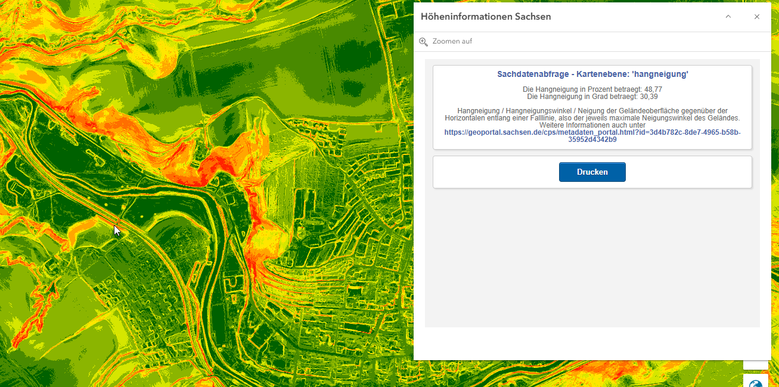779x387 pixels.
Task: Click the Sachdatenabfrage - Kartenebene: 'hangneigung' heading
Action: (592, 74)
